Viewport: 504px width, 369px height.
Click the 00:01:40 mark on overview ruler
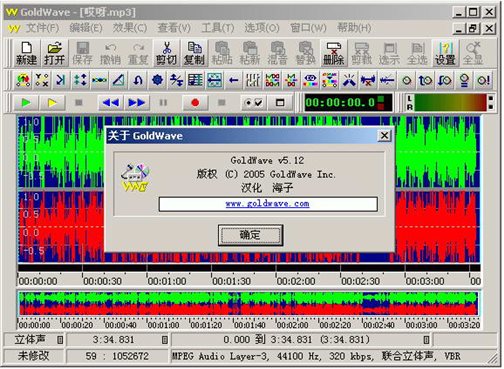click(250, 325)
